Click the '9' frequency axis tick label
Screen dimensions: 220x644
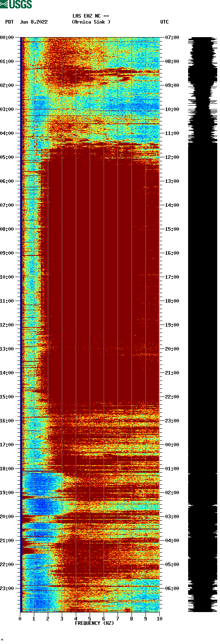tap(145, 619)
